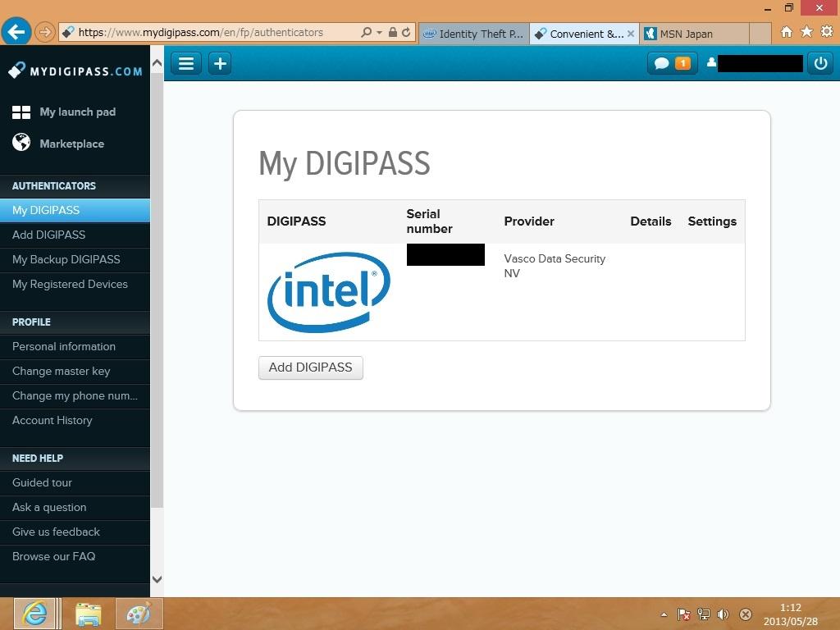The width and height of the screenshot is (840, 630).
Task: Open My Backup DIGIPASS
Action: pyautogui.click(x=75, y=259)
